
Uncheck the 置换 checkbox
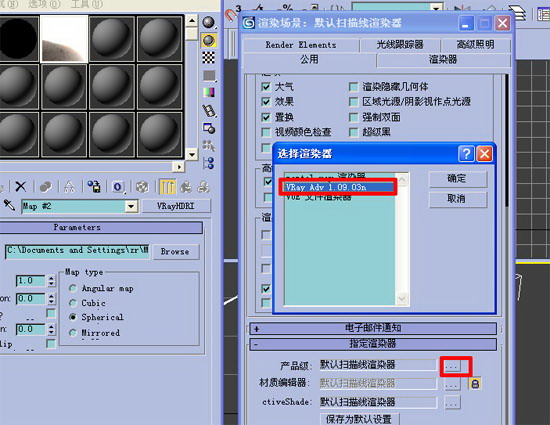click(266, 117)
